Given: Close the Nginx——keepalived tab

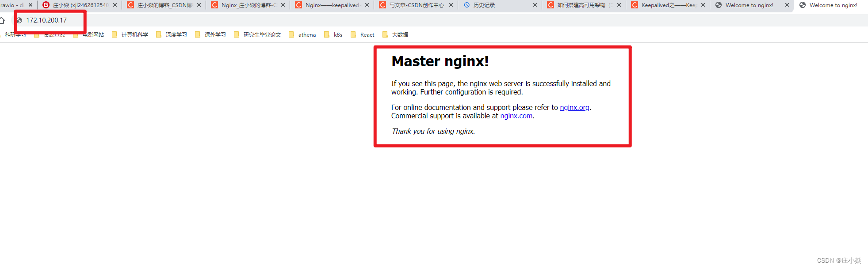Looking at the screenshot, I should click(367, 5).
